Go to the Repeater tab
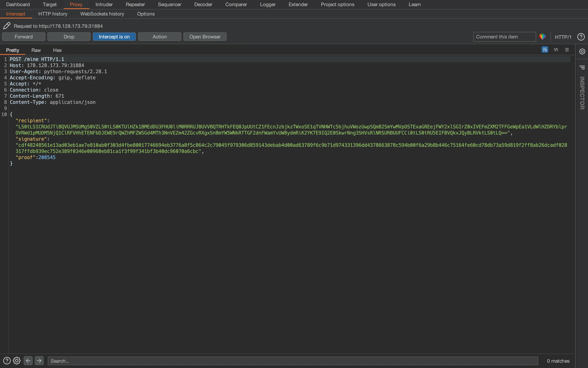This screenshot has width=588, height=368. (x=135, y=4)
